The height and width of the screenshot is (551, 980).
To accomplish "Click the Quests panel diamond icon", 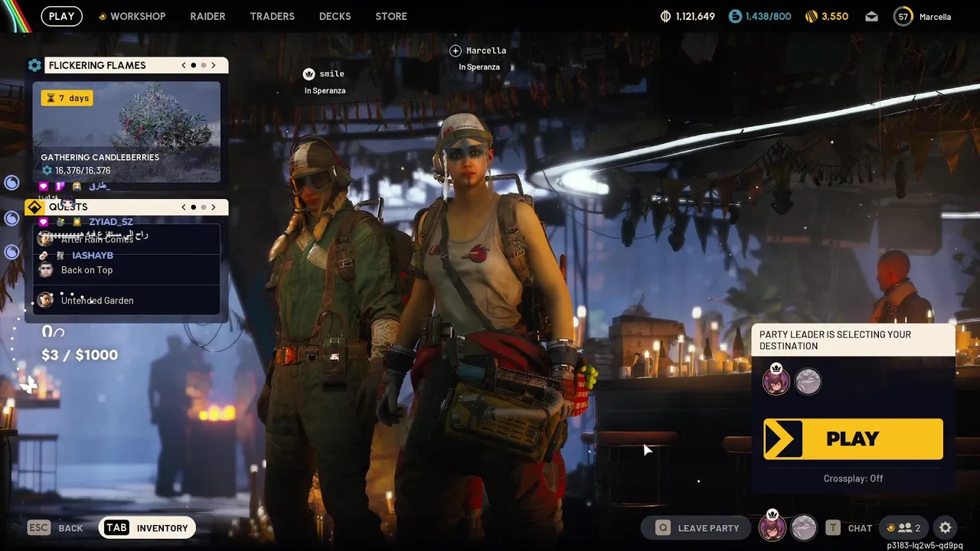I will coord(34,207).
